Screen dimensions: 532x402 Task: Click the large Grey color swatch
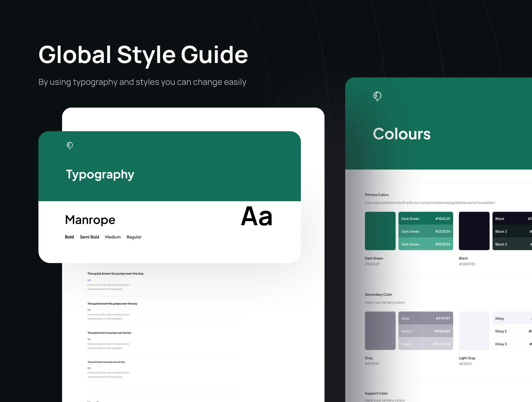(x=380, y=331)
